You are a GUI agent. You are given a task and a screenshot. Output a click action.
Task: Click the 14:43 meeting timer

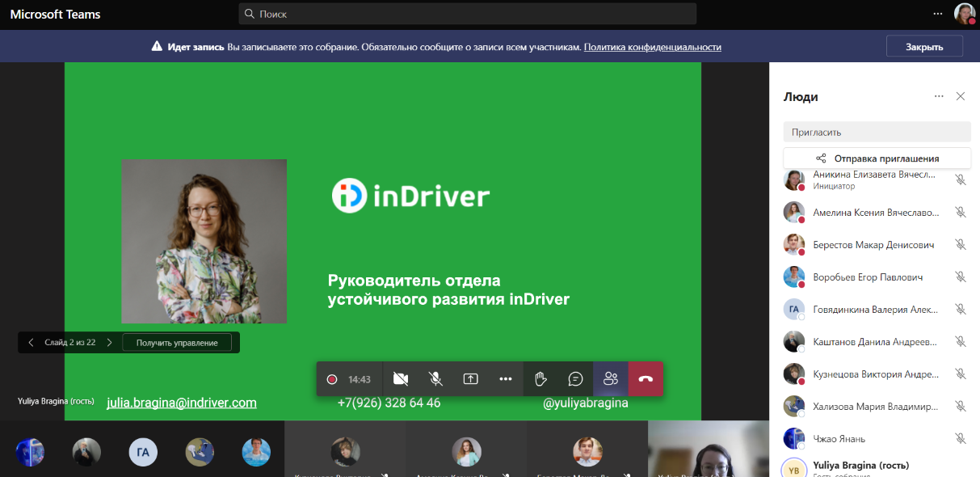point(360,379)
